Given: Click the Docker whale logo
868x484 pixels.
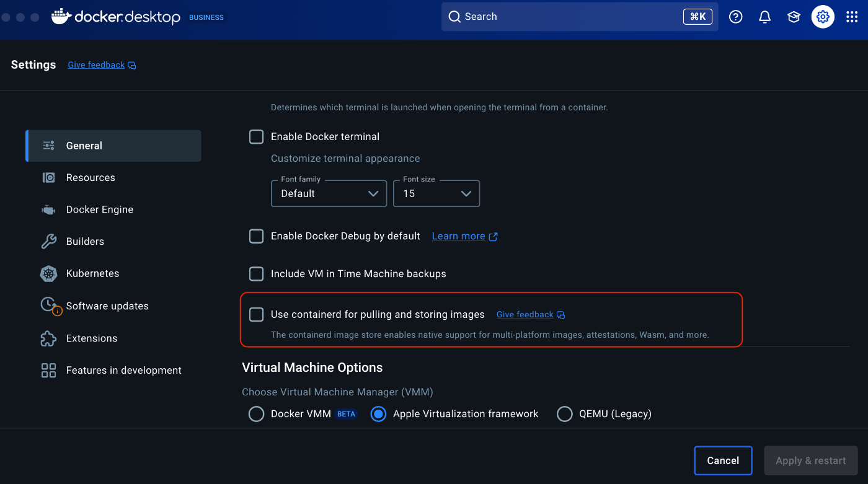Looking at the screenshot, I should 61,17.
